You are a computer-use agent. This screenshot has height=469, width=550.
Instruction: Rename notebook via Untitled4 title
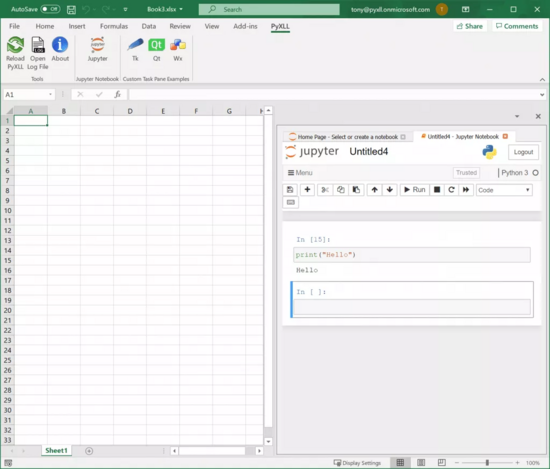point(369,152)
